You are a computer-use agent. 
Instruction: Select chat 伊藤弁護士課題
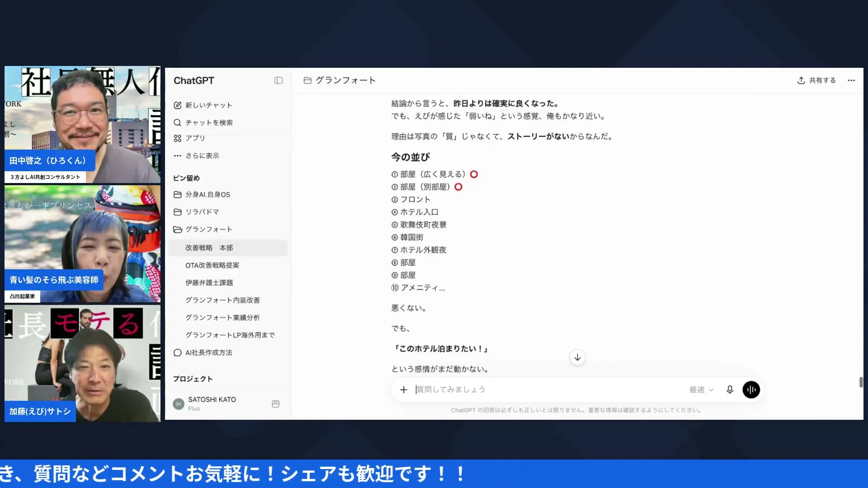point(228,283)
